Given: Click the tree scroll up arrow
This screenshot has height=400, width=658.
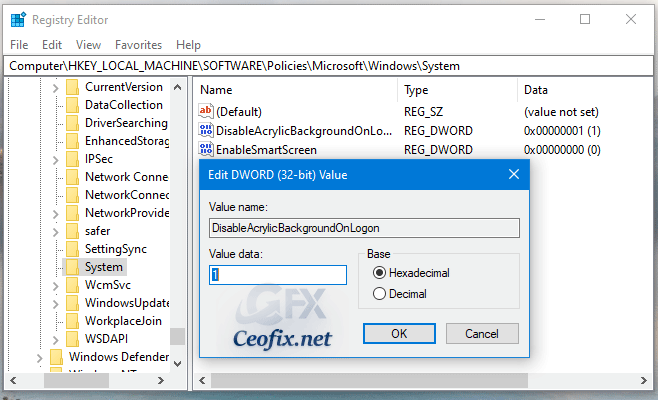Looking at the screenshot, I should click(x=178, y=87).
